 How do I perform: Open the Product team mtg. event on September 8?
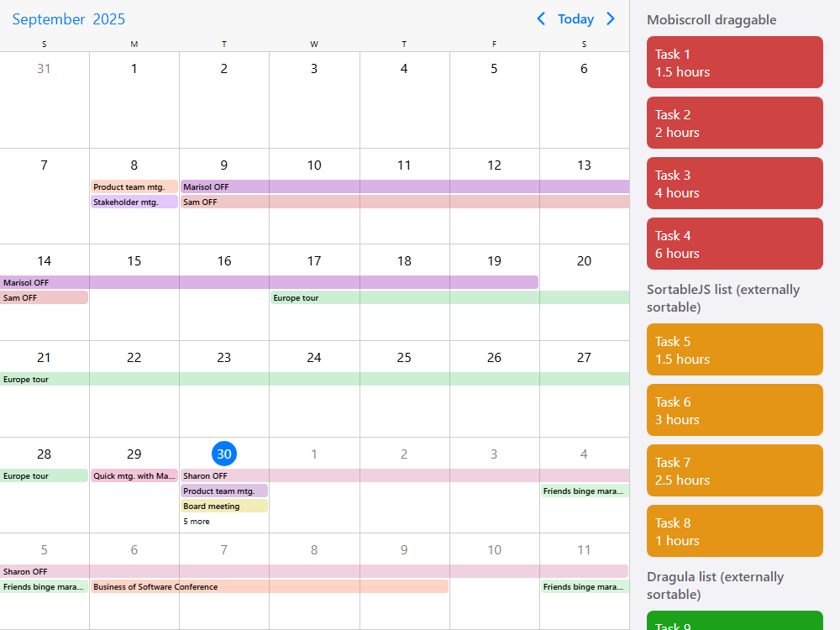[x=134, y=186]
